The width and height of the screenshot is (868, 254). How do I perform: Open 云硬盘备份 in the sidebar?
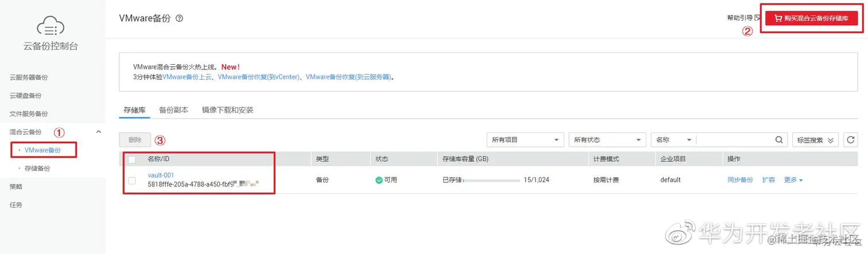(25, 96)
